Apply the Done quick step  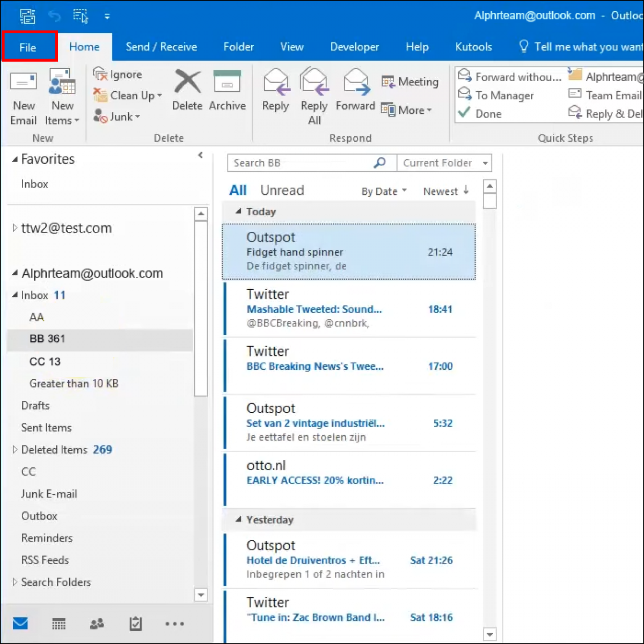click(x=480, y=113)
